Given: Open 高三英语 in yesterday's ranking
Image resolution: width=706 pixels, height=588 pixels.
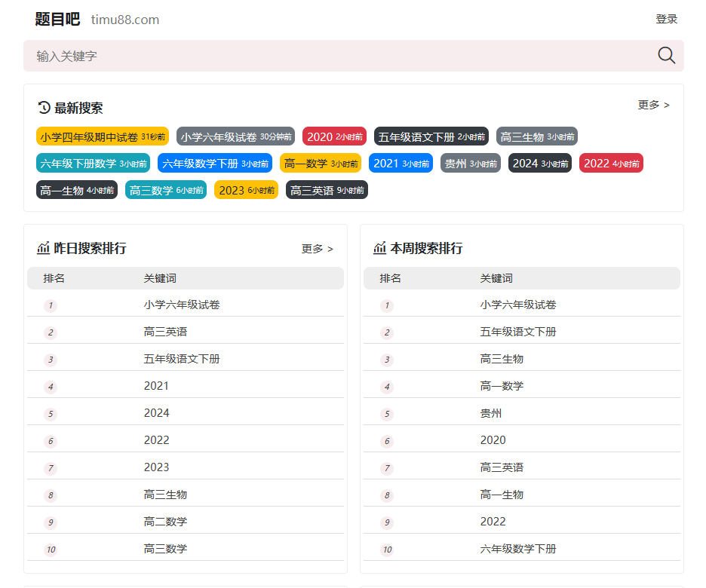Looking at the screenshot, I should 165,332.
